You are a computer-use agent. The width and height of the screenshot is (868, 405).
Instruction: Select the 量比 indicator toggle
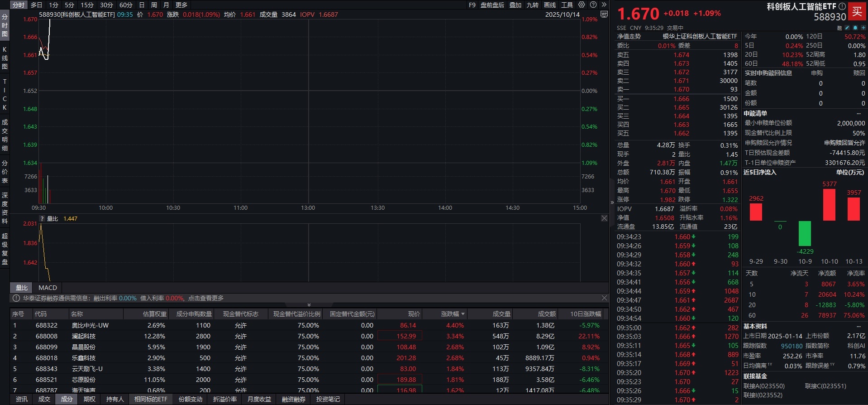click(22, 288)
